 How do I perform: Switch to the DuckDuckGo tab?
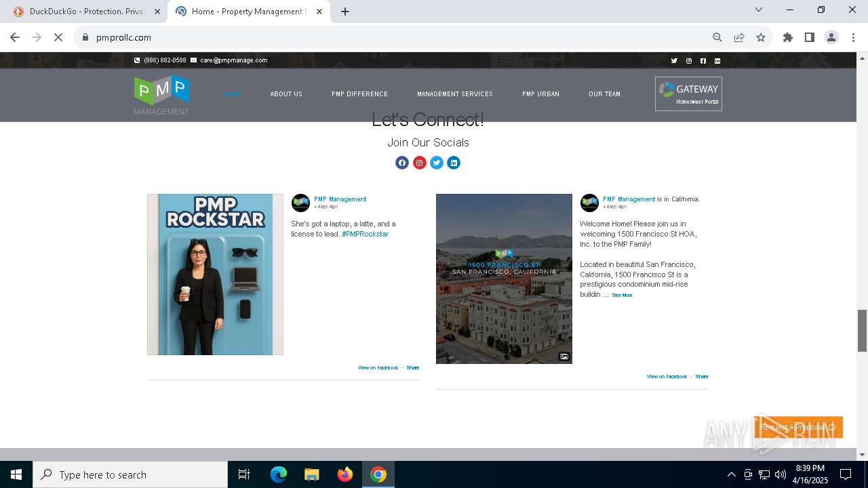(85, 12)
